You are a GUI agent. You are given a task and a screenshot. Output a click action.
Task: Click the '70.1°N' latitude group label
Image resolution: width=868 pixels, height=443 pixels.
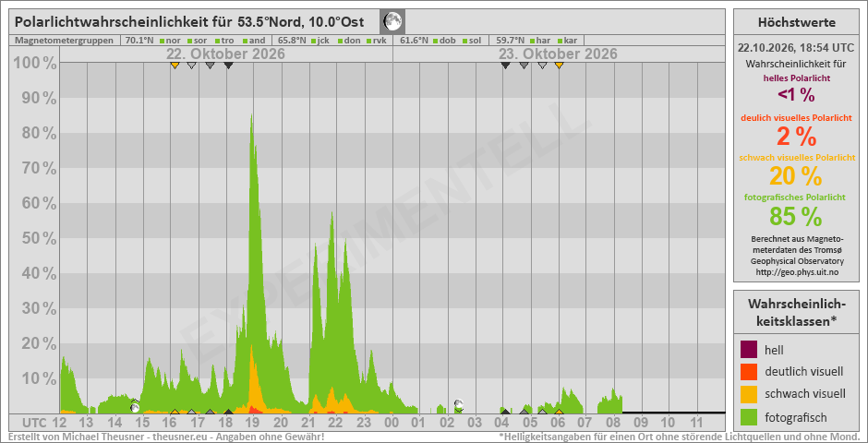click(x=139, y=41)
